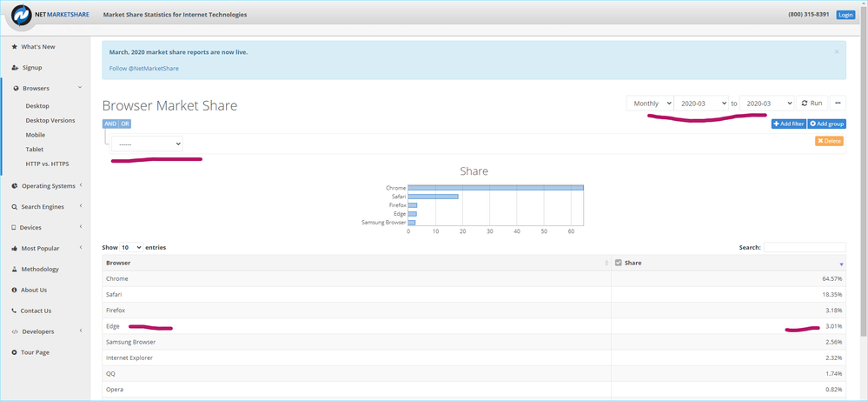Open the empty filter field dropdown
The width and height of the screenshot is (868, 401).
point(147,144)
